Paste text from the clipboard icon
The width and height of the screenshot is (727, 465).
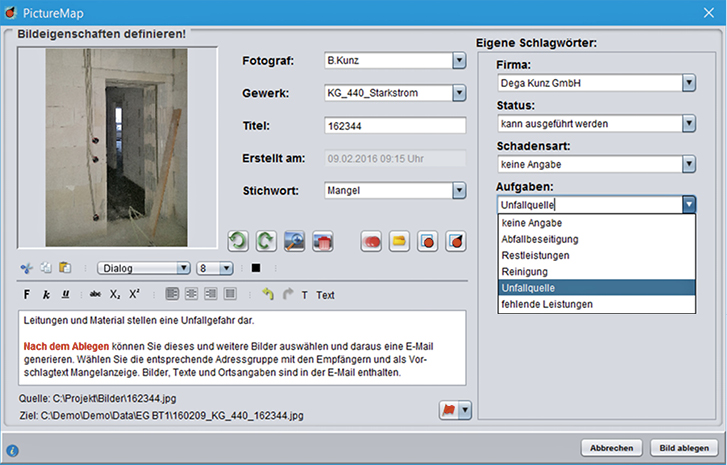tap(65, 268)
